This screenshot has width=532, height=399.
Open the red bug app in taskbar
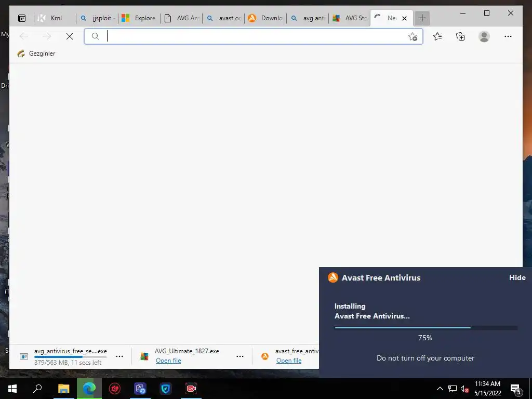[115, 389]
